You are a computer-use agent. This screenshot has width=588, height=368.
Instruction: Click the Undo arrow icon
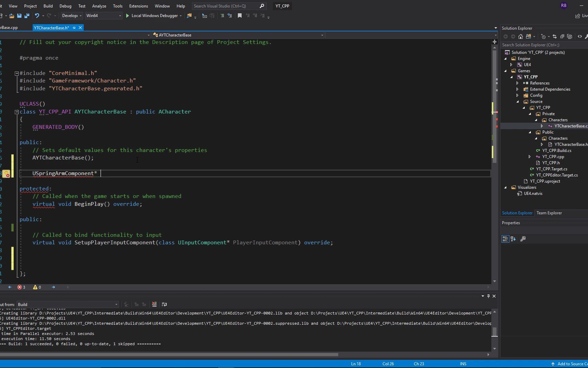37,16
